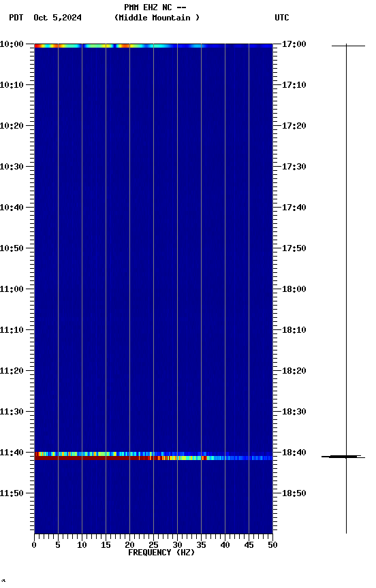The width and height of the screenshot is (376, 588).
Task: Click the 'UTC' timezone label
Action: [282, 18]
